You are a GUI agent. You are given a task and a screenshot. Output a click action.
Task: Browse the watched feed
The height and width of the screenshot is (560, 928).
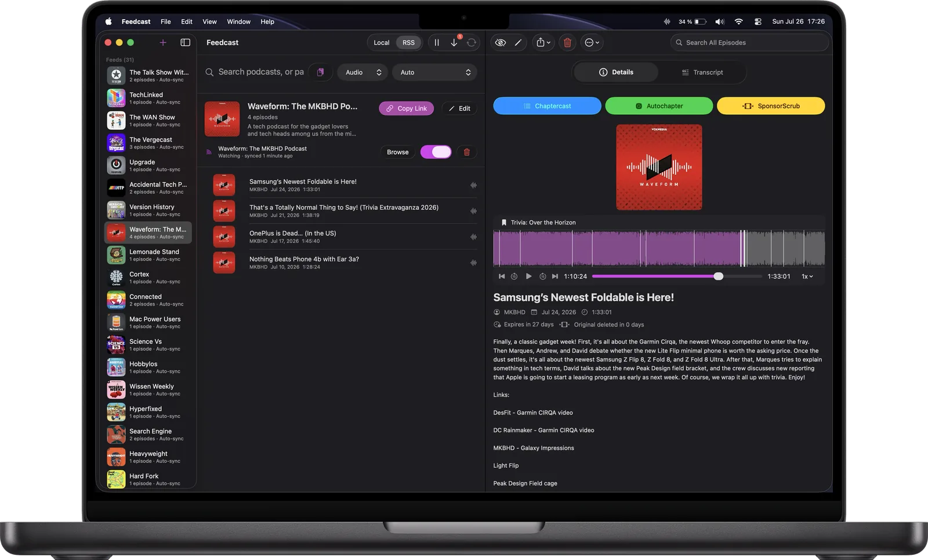[398, 152]
